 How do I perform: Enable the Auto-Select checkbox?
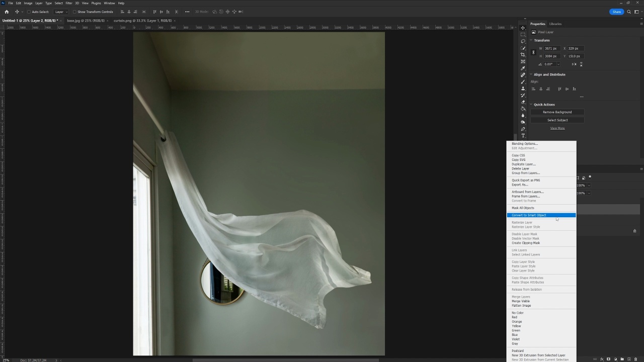tap(29, 12)
